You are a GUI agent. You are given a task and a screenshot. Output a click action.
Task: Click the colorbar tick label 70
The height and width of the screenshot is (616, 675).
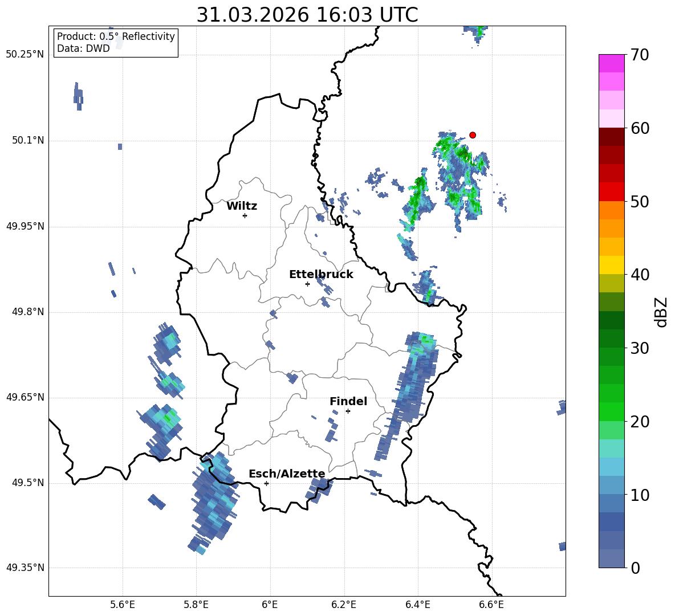point(640,55)
